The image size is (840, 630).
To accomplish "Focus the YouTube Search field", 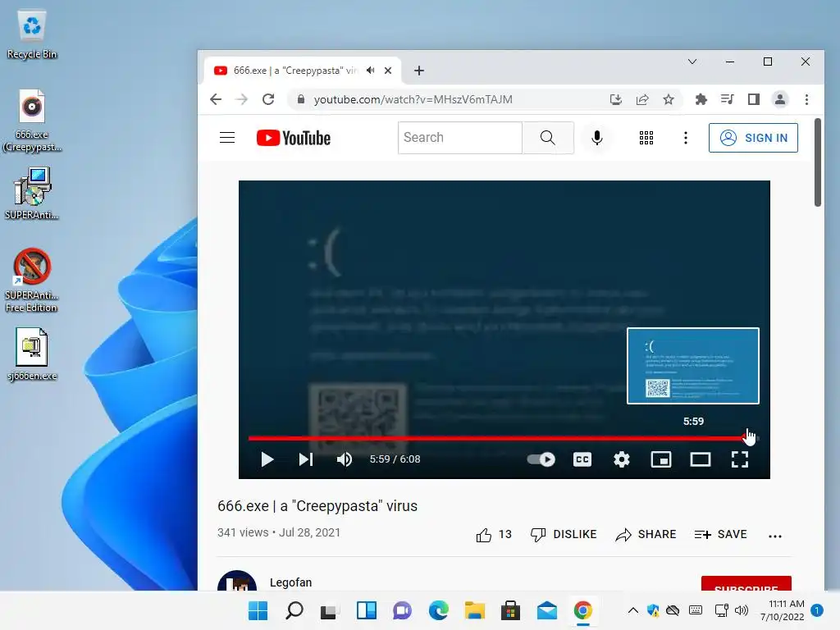I will click(x=459, y=138).
